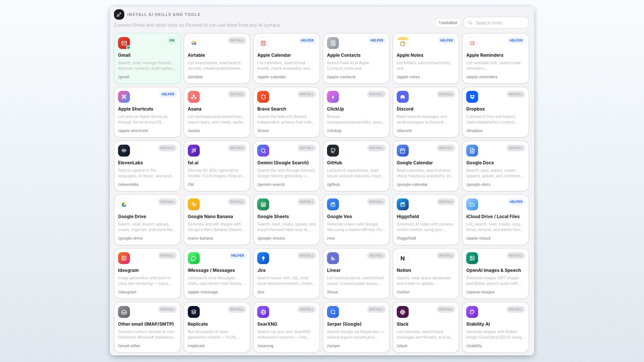
Task: Click the Jira logo icon
Action: pyautogui.click(x=263, y=258)
